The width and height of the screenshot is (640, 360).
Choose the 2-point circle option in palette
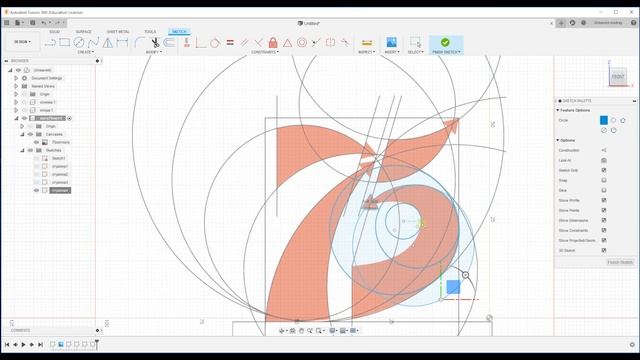pos(613,120)
